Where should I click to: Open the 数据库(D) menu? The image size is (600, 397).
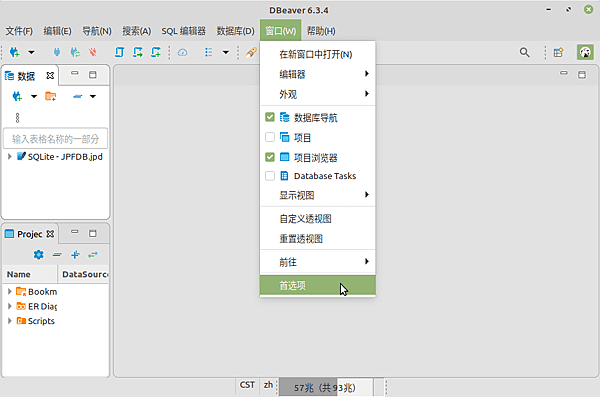point(235,31)
